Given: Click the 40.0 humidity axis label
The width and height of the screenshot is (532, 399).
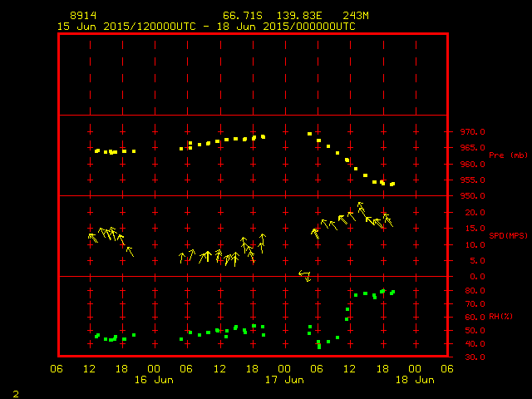Looking at the screenshot, I should [x=475, y=343].
